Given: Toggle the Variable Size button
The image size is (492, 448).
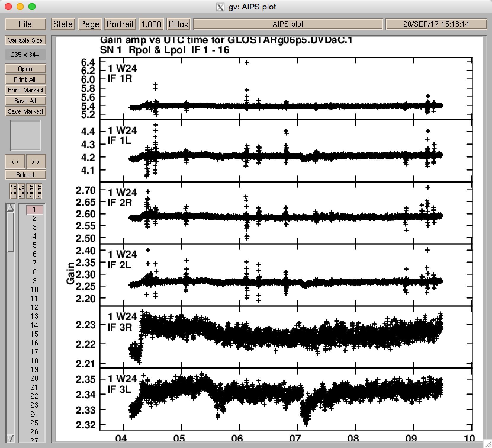Looking at the screenshot, I should (x=25, y=40).
